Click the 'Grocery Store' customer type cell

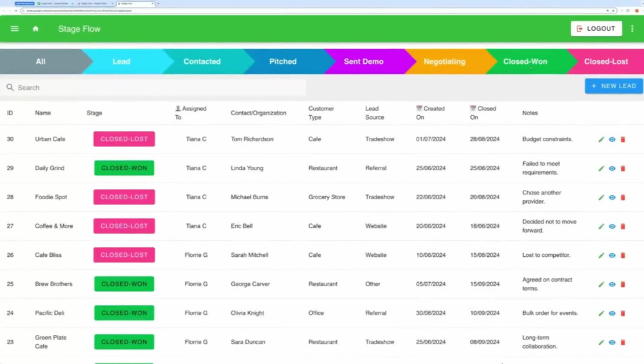click(327, 196)
